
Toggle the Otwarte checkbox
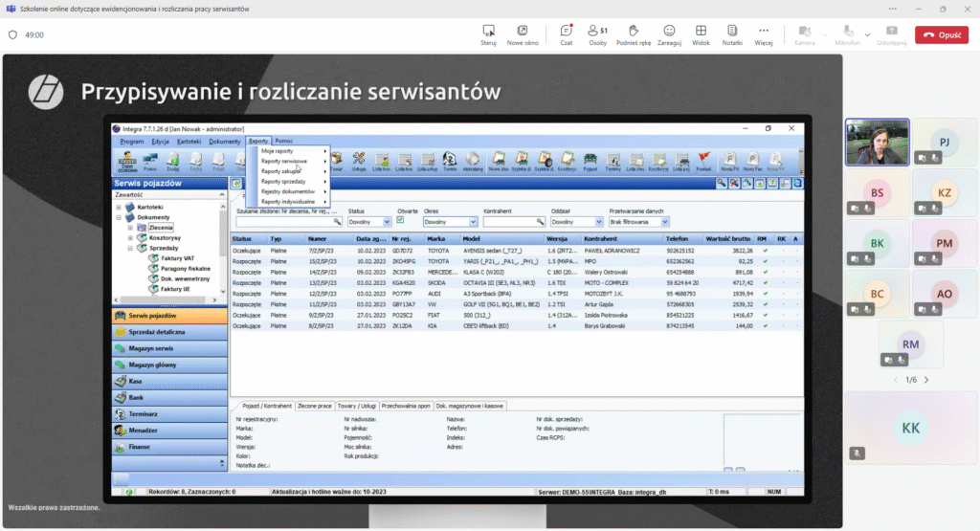click(401, 220)
